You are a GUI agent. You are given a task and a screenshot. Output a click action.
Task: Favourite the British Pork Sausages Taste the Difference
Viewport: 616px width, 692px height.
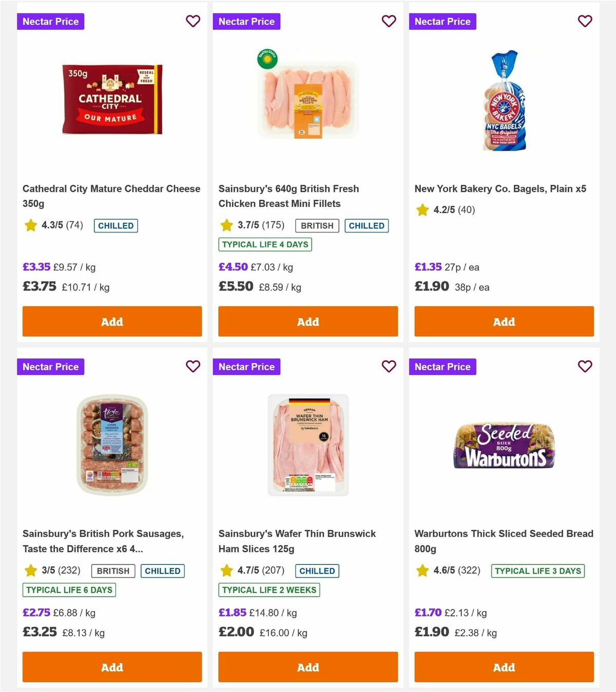point(193,367)
